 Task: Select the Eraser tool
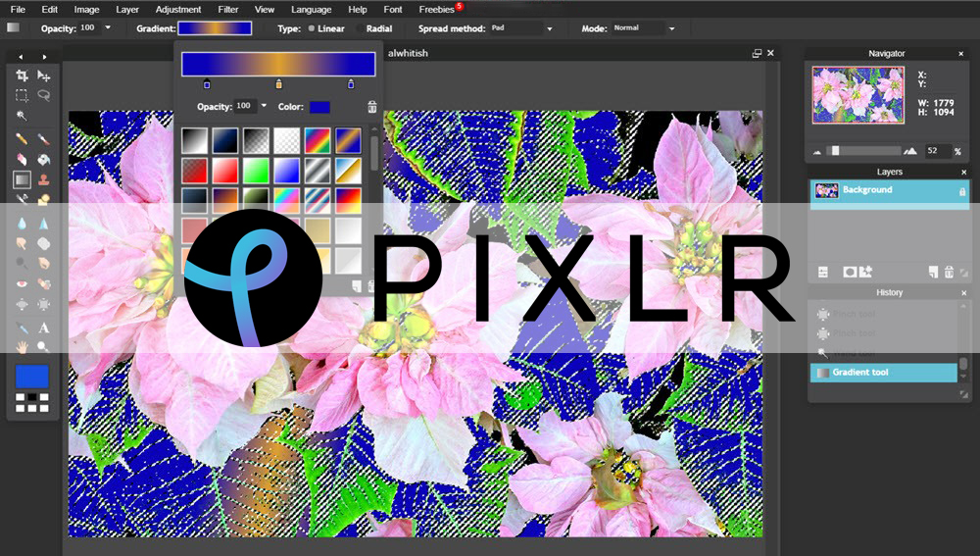point(22,160)
